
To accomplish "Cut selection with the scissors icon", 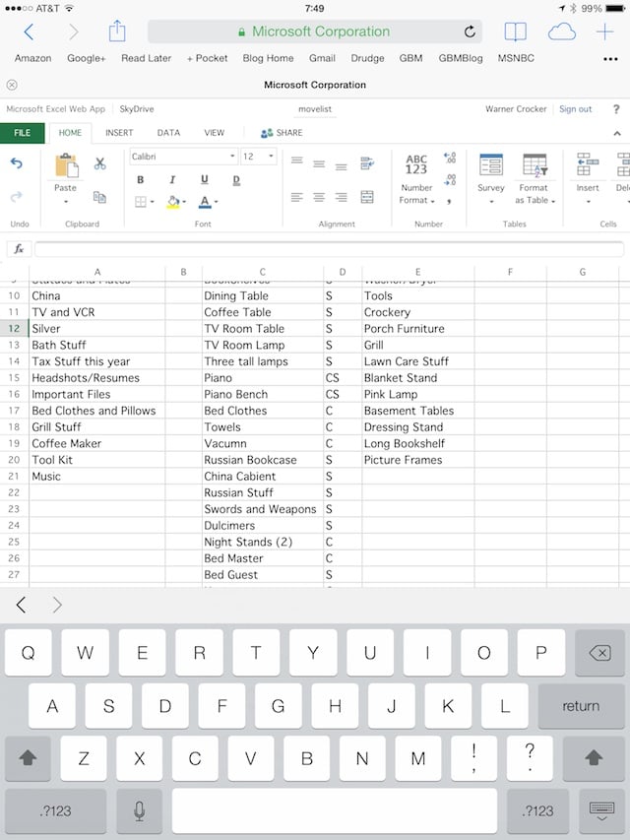I will tap(99, 163).
